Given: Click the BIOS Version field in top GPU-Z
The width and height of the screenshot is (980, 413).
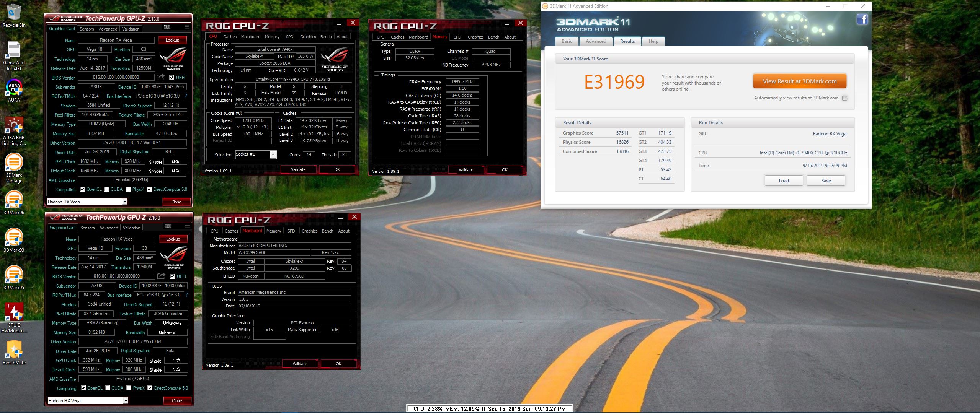Looking at the screenshot, I should pos(116,77).
